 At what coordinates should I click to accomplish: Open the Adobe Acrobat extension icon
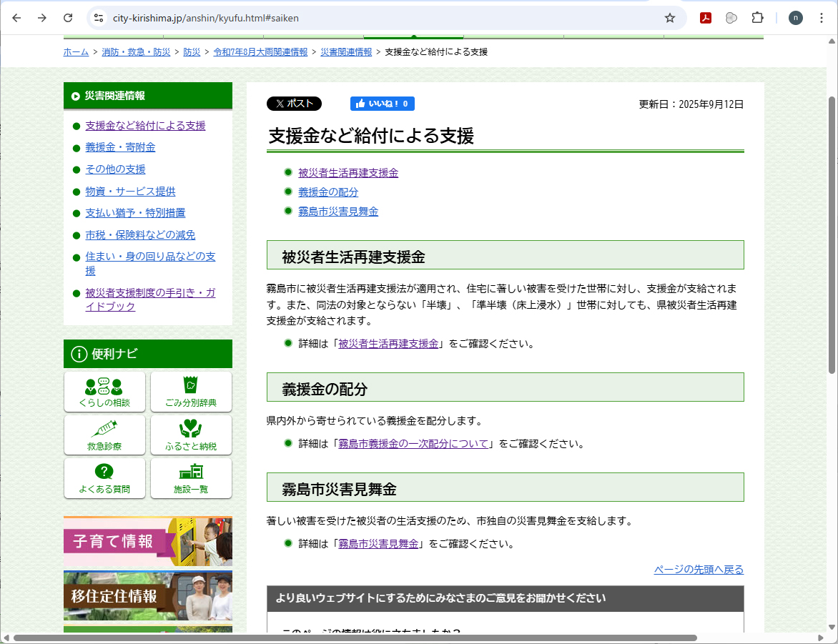click(x=706, y=18)
